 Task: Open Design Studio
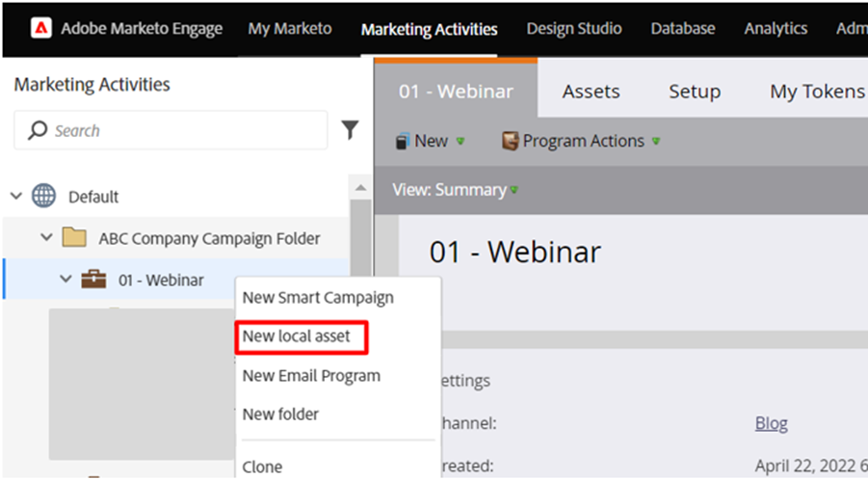click(574, 29)
